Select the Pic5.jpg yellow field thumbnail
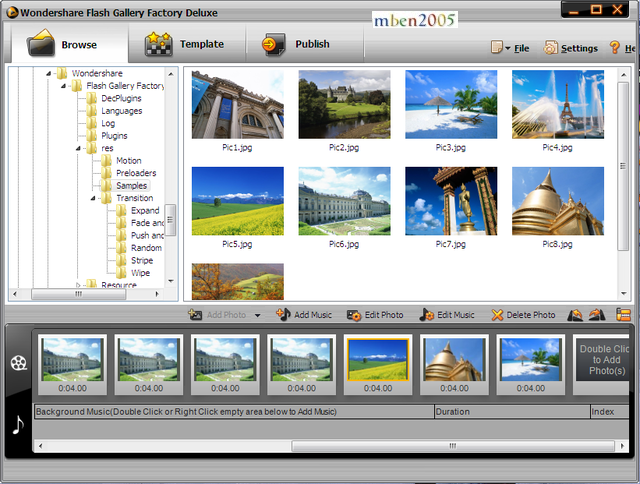Viewport: 640px width, 484px height. [238, 201]
